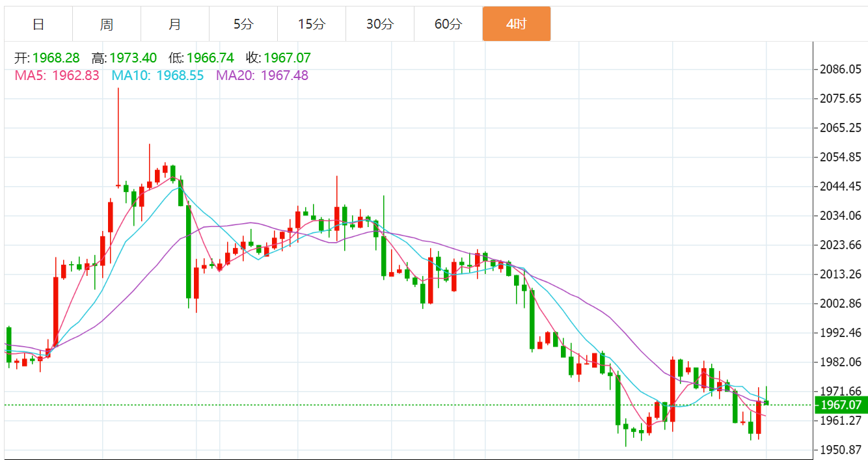Click the opening price 开:1968.28
Viewport: 868px width, 460px height.
(47, 58)
